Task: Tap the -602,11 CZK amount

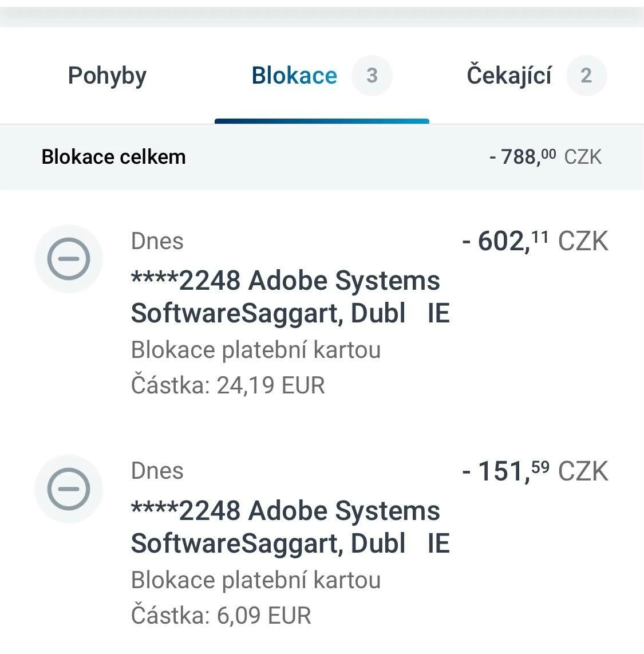Action: (535, 241)
